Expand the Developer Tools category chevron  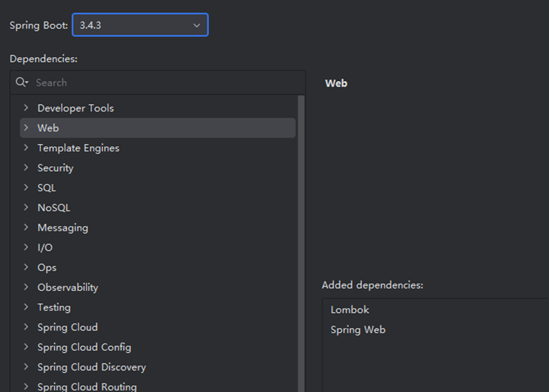(26, 108)
